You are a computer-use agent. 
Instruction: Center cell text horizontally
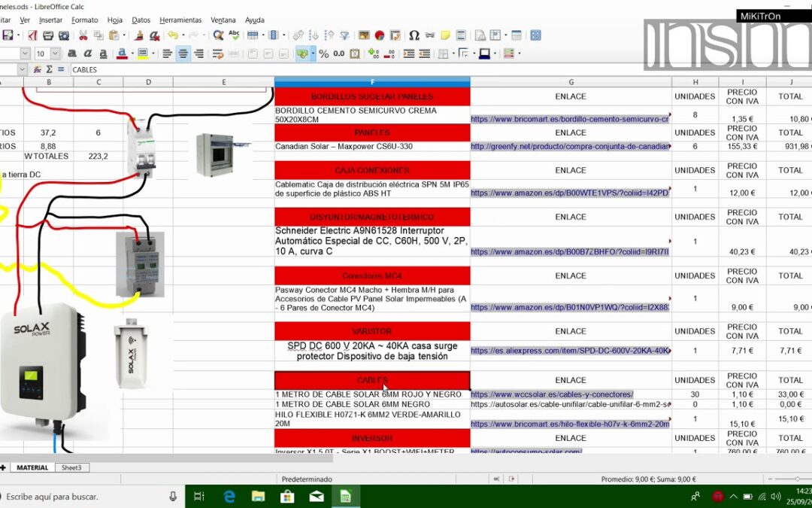[183, 53]
